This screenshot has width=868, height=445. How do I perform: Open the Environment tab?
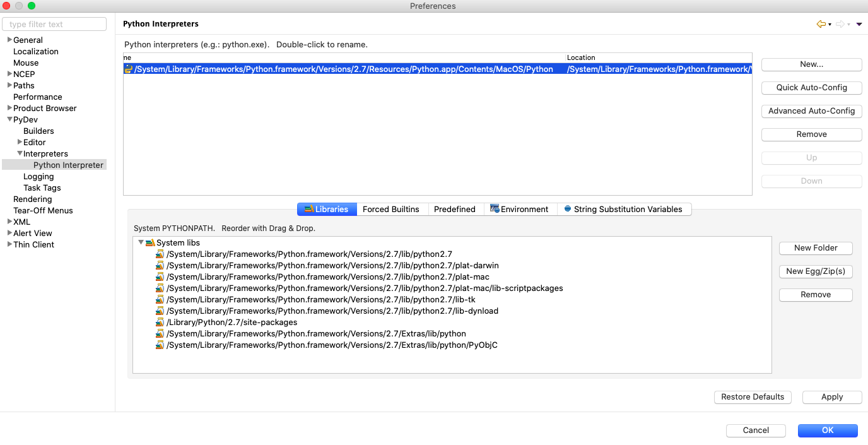pos(519,210)
